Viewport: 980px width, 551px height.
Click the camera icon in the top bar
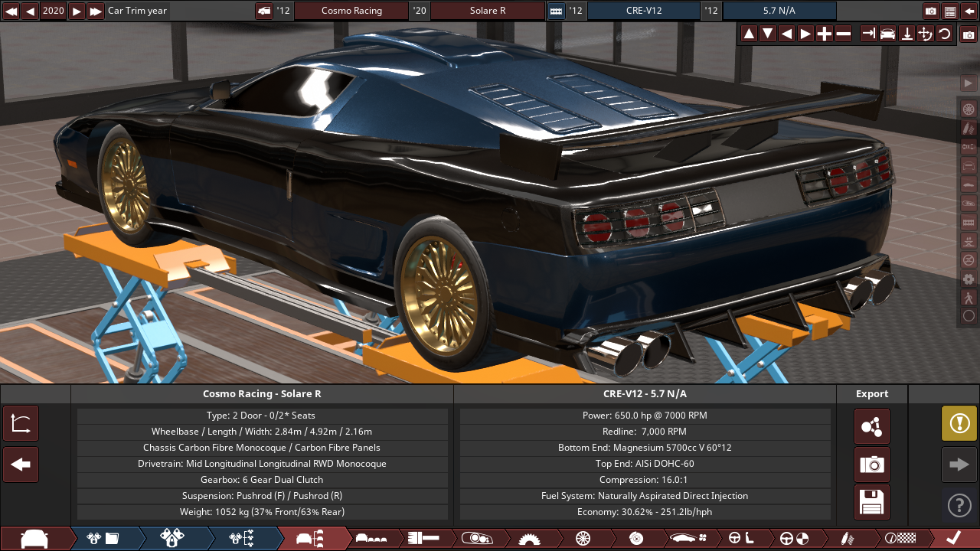(931, 11)
